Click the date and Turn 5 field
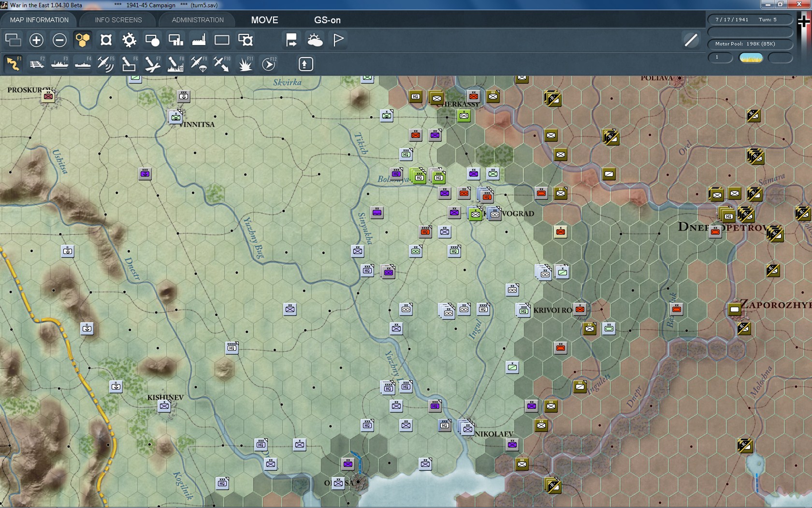The width and height of the screenshot is (812, 508). pyautogui.click(x=750, y=19)
